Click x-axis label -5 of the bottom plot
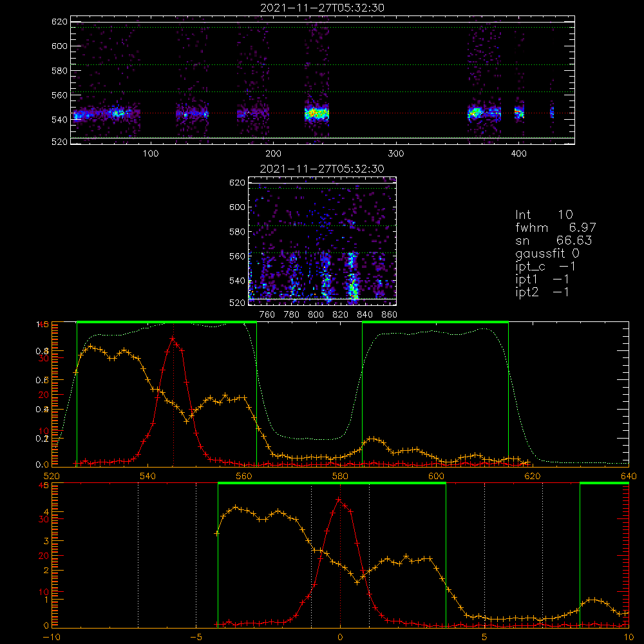The height and width of the screenshot is (644, 644). 196,638
